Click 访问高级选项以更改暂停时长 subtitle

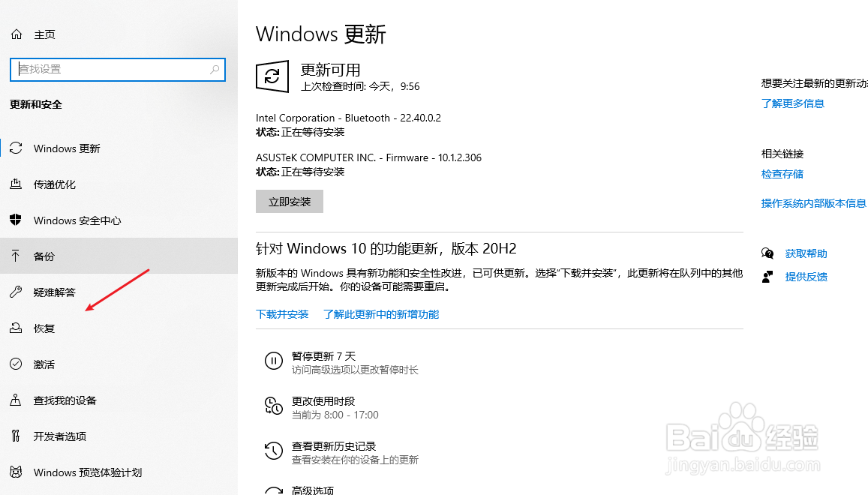point(355,370)
